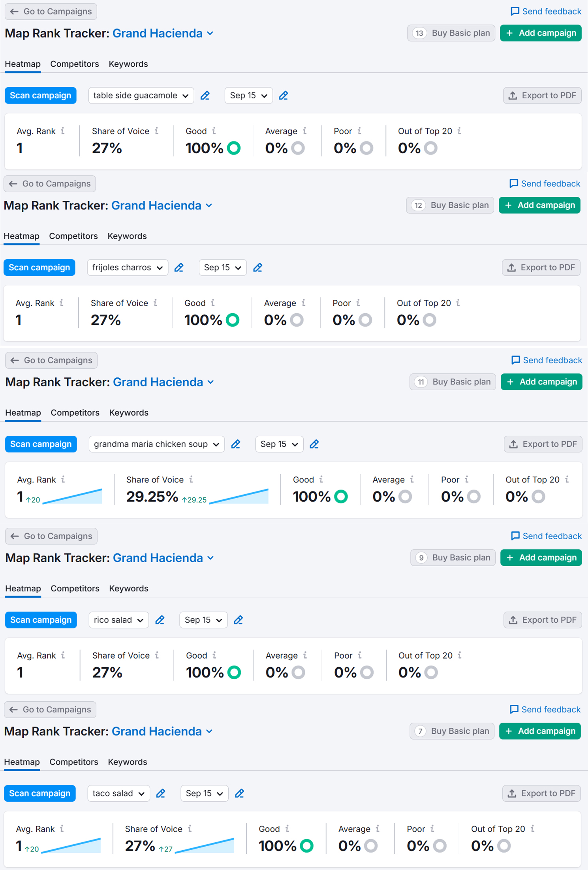Switch to the Competitors tab in topmost panel

tap(75, 64)
